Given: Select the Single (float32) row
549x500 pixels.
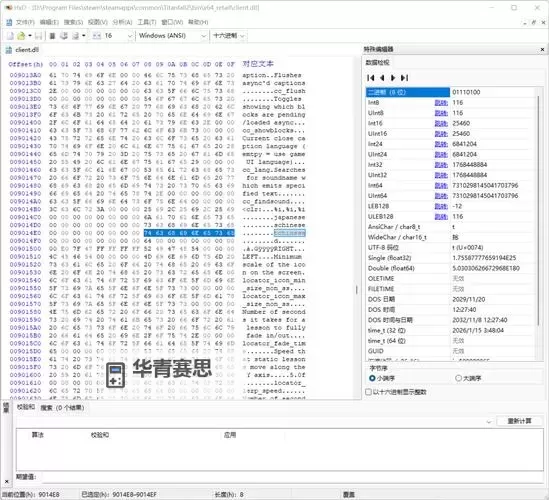Looking at the screenshot, I should click(x=451, y=258).
